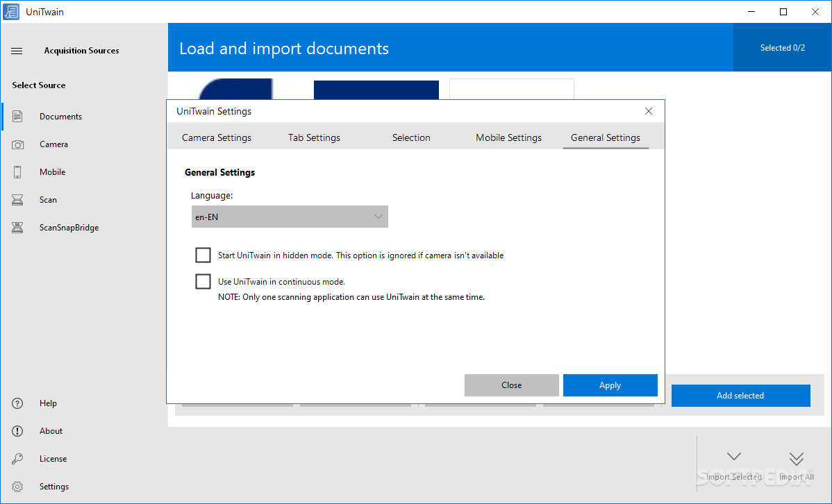The width and height of the screenshot is (832, 504).
Task: Click the Import Selected label
Action: coord(734,477)
